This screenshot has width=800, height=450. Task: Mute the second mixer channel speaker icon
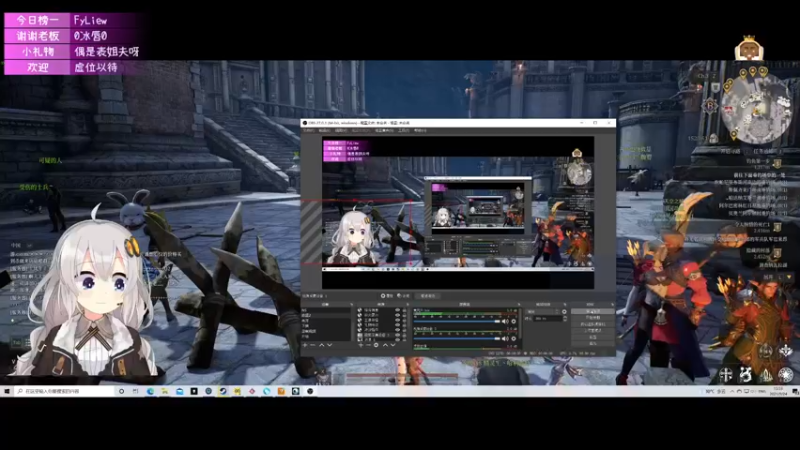(504, 338)
